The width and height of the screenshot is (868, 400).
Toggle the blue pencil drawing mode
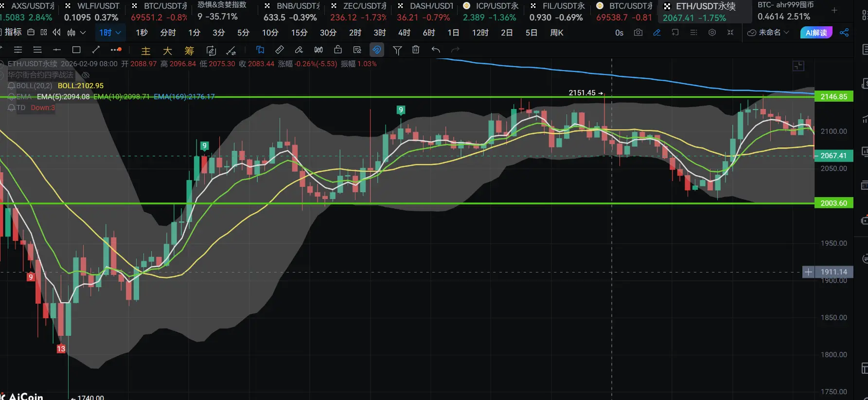click(x=656, y=33)
